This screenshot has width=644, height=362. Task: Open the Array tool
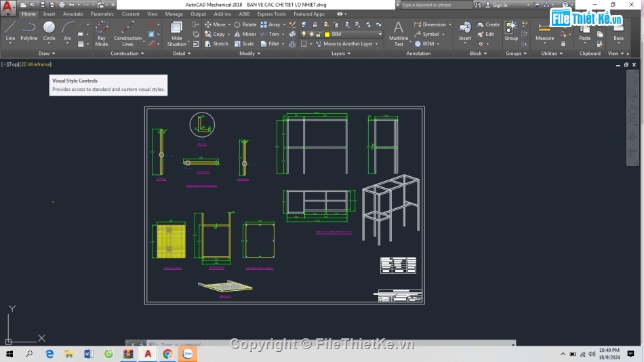[270, 24]
